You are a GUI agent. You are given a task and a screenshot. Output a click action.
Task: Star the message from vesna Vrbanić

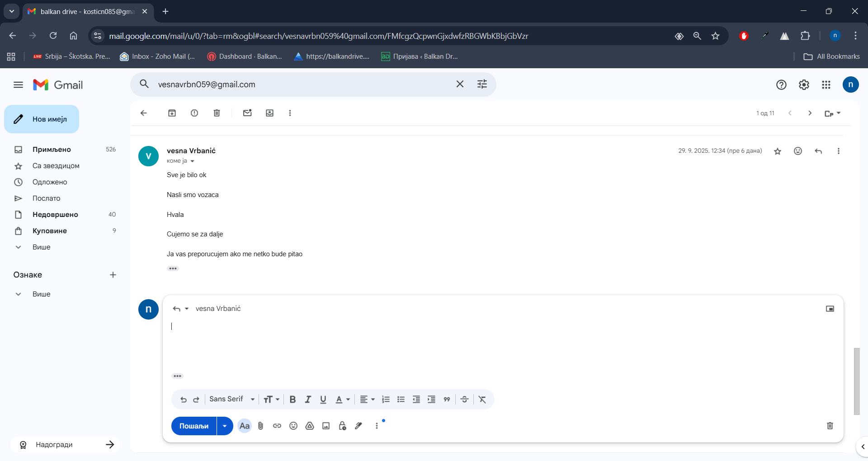tap(778, 151)
